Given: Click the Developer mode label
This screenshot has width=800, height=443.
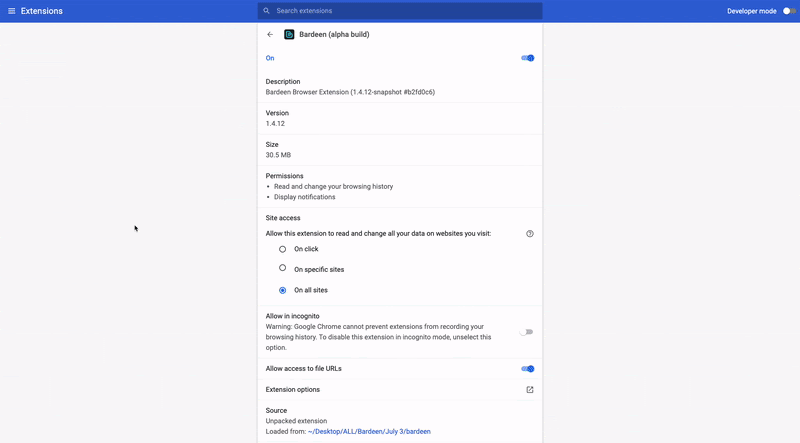Looking at the screenshot, I should pos(752,11).
